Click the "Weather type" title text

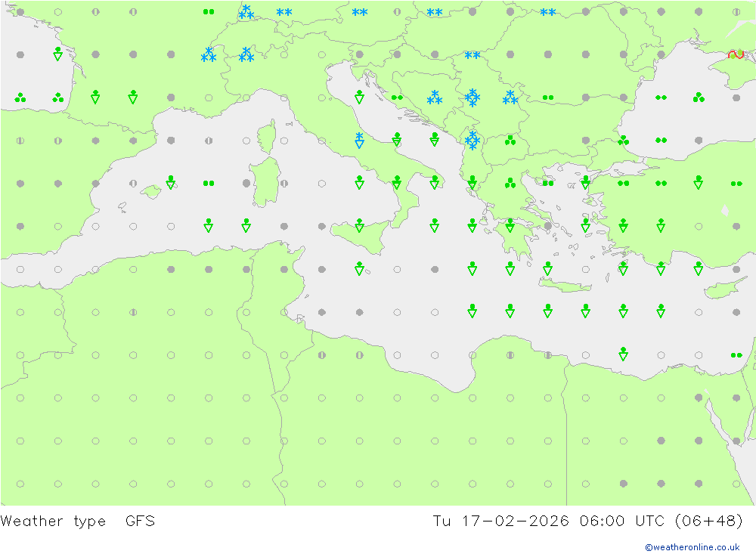tap(53, 521)
